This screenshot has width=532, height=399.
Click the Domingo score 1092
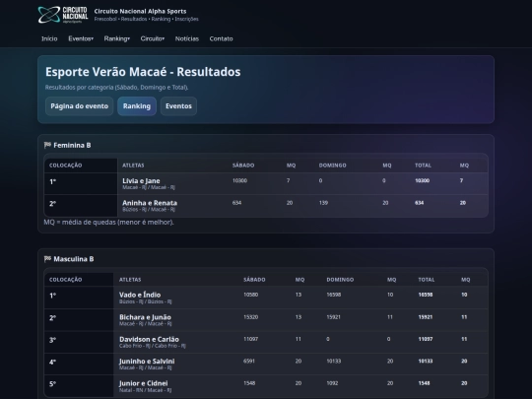pyautogui.click(x=332, y=383)
